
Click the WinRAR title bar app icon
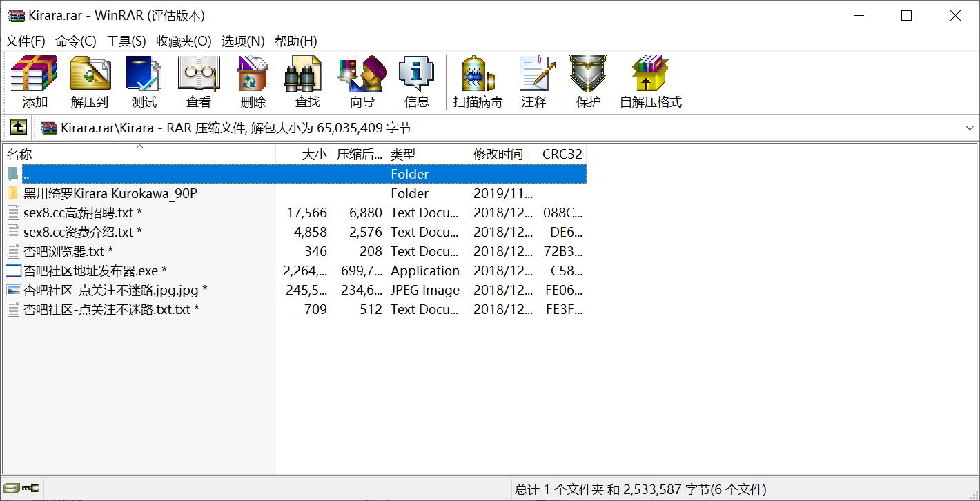17,15
